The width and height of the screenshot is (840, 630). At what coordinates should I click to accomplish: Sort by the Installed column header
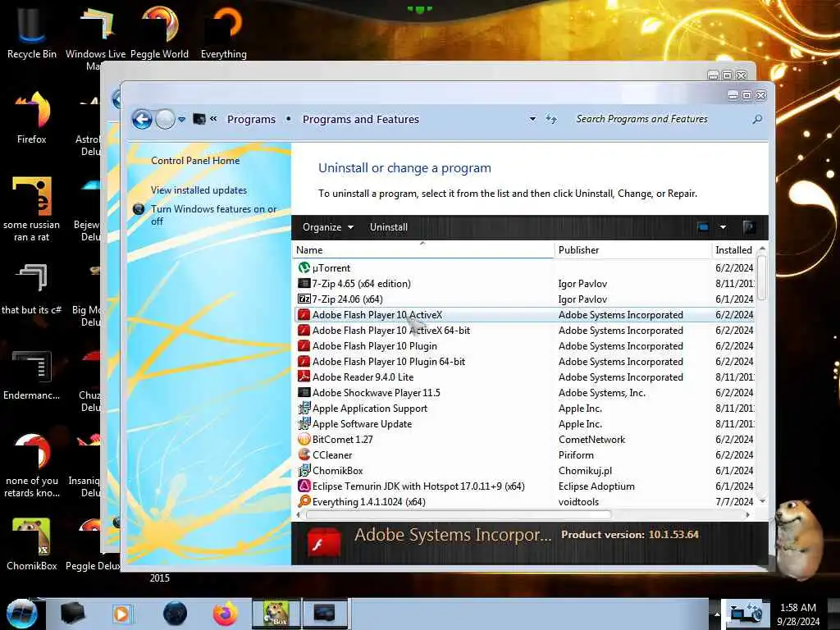click(733, 250)
